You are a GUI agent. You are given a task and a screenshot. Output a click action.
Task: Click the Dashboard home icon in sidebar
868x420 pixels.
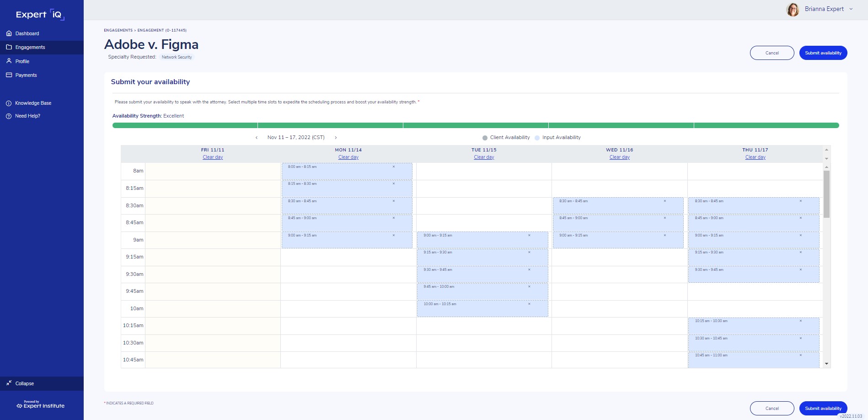tap(9, 33)
